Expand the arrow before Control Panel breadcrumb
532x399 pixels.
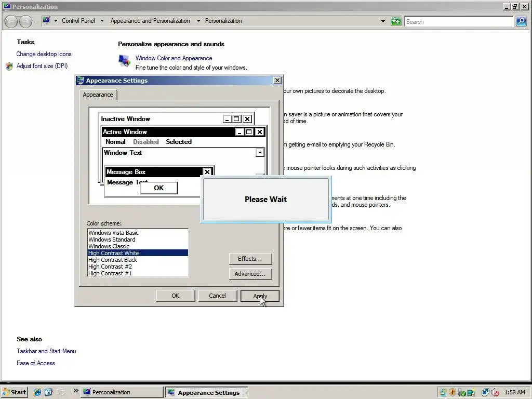[56, 21]
